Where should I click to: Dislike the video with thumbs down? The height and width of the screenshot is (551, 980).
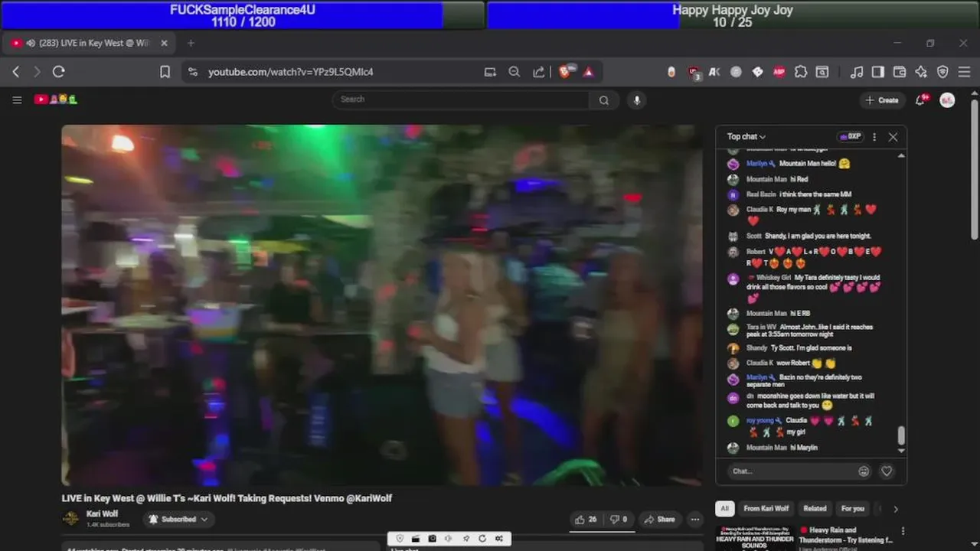click(x=618, y=520)
